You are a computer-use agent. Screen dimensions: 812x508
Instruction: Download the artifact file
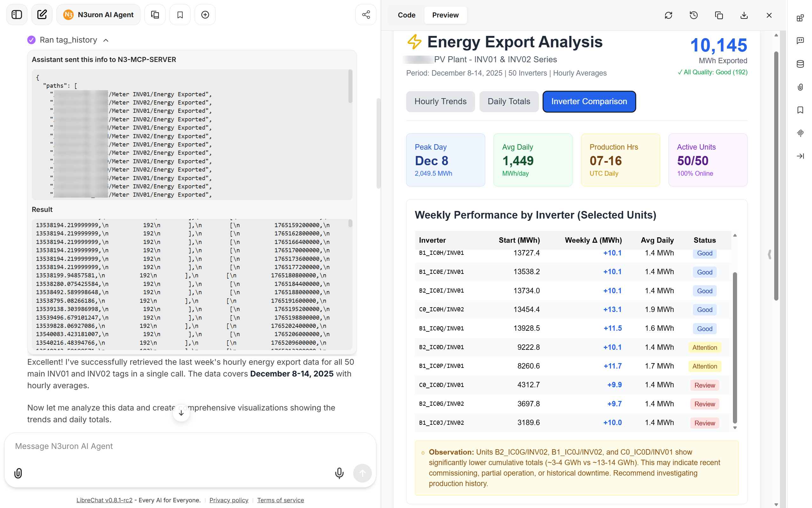[744, 15]
